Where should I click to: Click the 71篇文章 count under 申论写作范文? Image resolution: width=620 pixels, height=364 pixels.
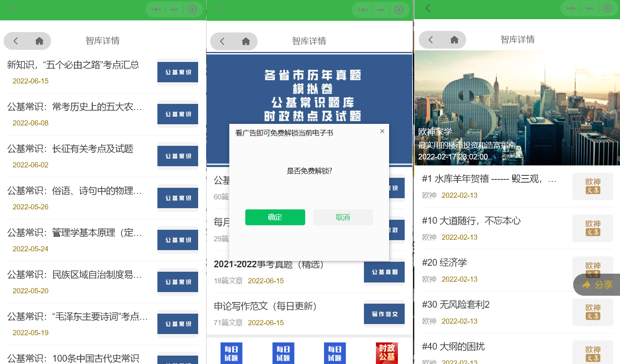pyautogui.click(x=228, y=323)
